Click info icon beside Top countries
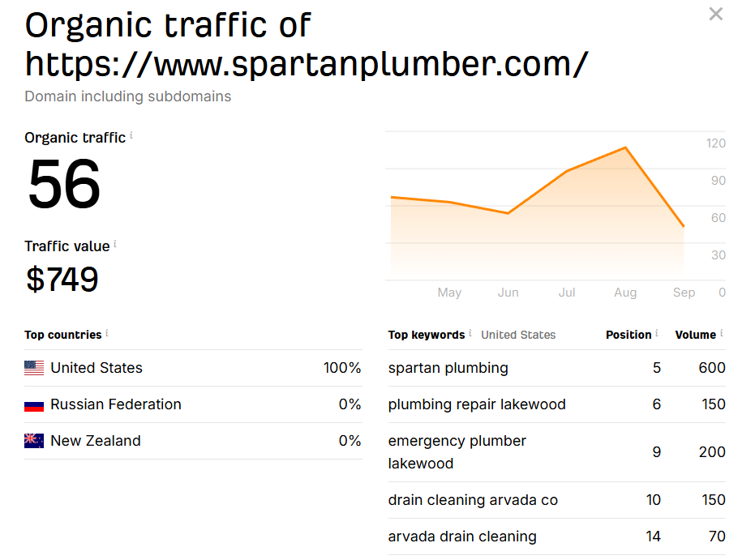This screenshot has width=755, height=560. click(107, 333)
